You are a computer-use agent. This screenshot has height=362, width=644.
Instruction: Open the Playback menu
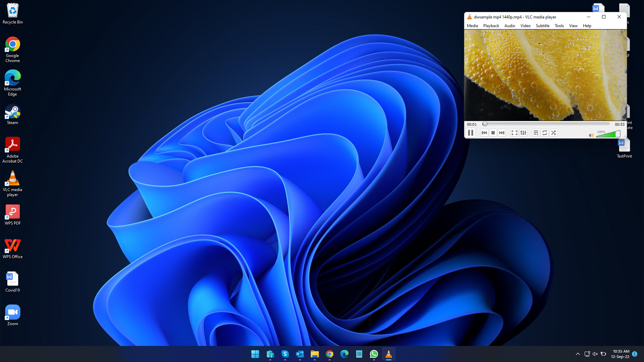[491, 25]
